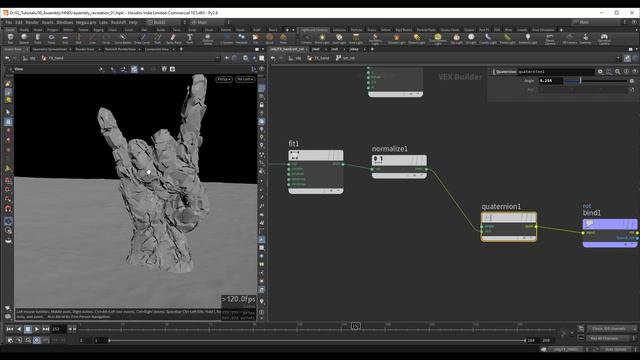Select the Gamepad Camera shelf tool
The width and height of the screenshot is (640, 360).
[604, 38]
